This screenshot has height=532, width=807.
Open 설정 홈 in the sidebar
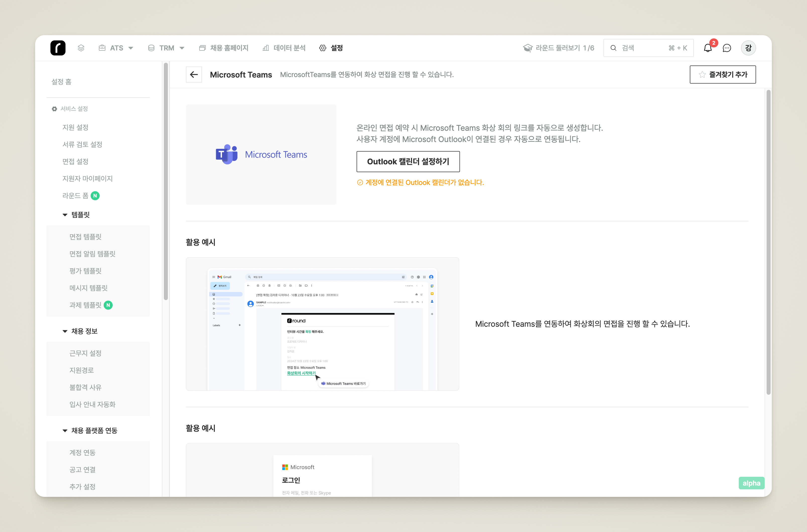tap(61, 81)
